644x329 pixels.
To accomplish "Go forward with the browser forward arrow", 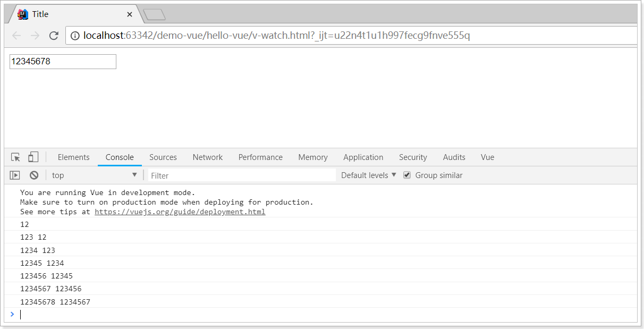I will 35,36.
